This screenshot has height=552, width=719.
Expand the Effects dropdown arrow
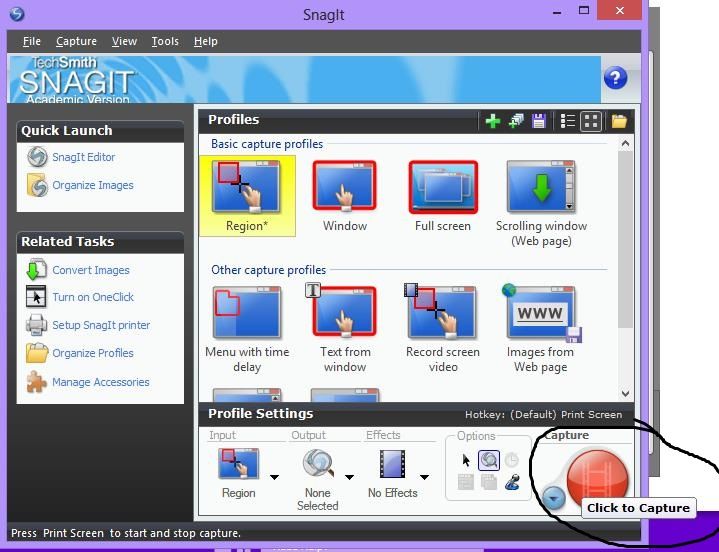(425, 477)
